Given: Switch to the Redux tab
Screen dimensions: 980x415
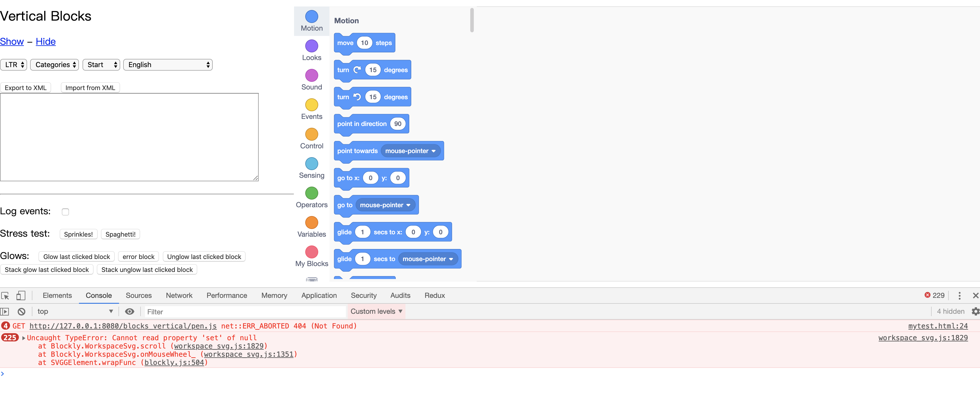Looking at the screenshot, I should point(434,296).
